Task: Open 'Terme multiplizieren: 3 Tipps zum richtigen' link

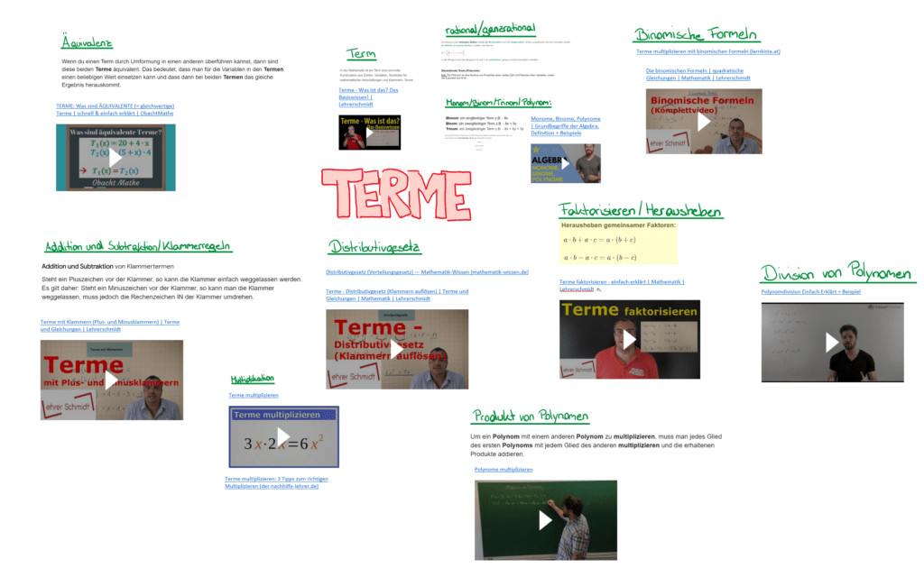Action: pos(276,482)
